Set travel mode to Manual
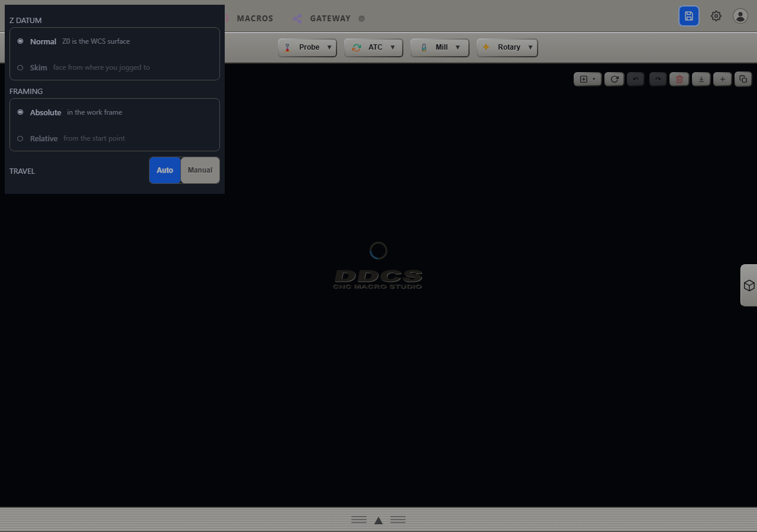The height and width of the screenshot is (532, 757). coord(200,170)
